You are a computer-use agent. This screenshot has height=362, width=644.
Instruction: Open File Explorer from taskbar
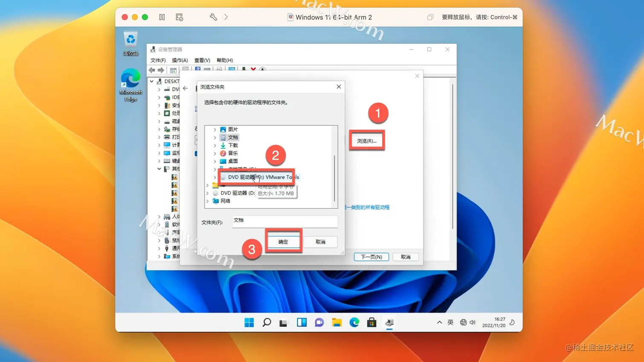tap(336, 322)
